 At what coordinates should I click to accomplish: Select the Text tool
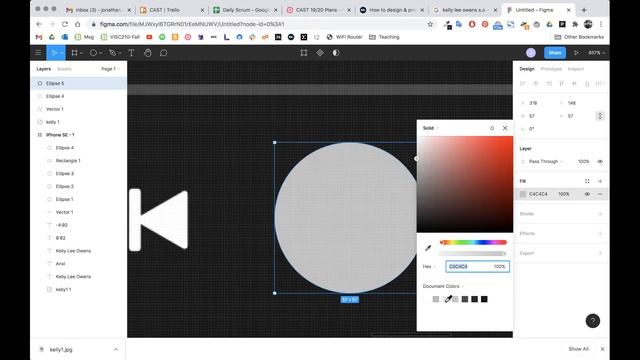pos(131,53)
